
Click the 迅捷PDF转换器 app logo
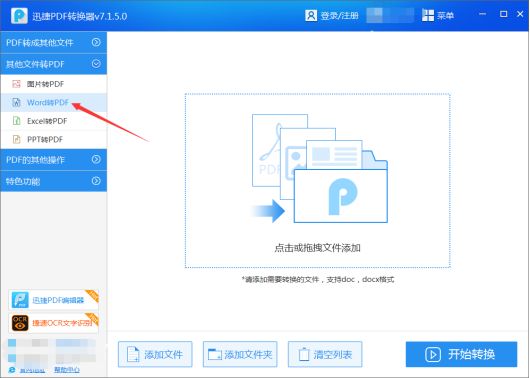pyautogui.click(x=19, y=16)
